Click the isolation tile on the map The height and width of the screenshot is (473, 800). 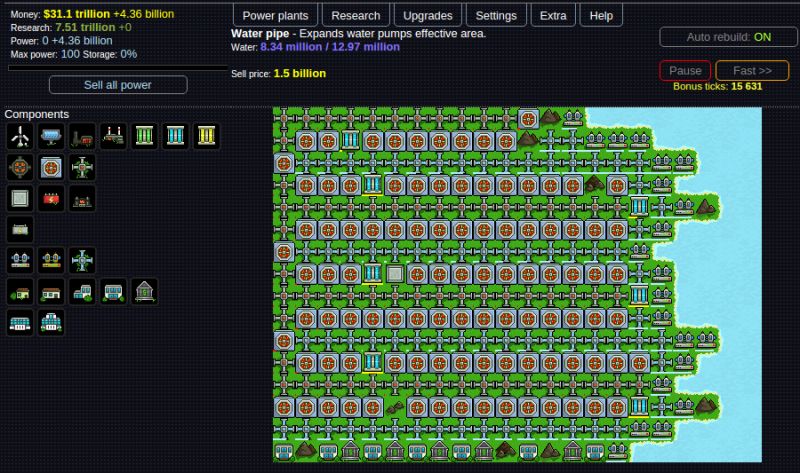pyautogui.click(x=394, y=274)
